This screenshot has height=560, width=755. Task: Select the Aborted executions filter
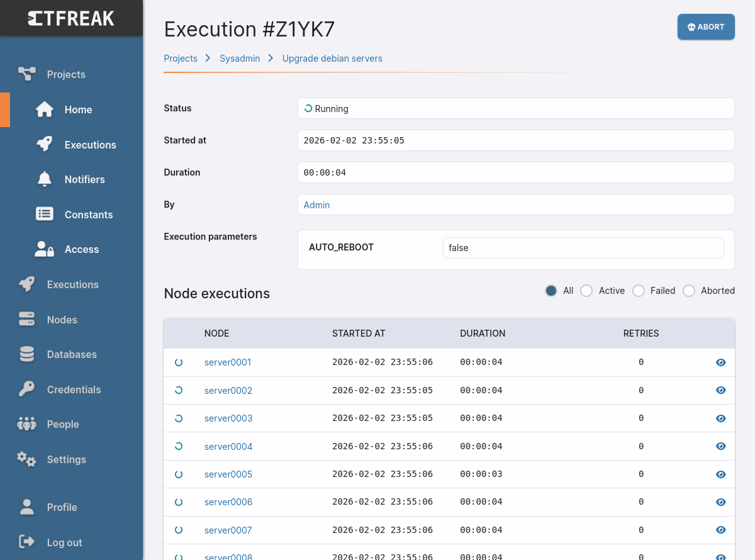click(690, 291)
